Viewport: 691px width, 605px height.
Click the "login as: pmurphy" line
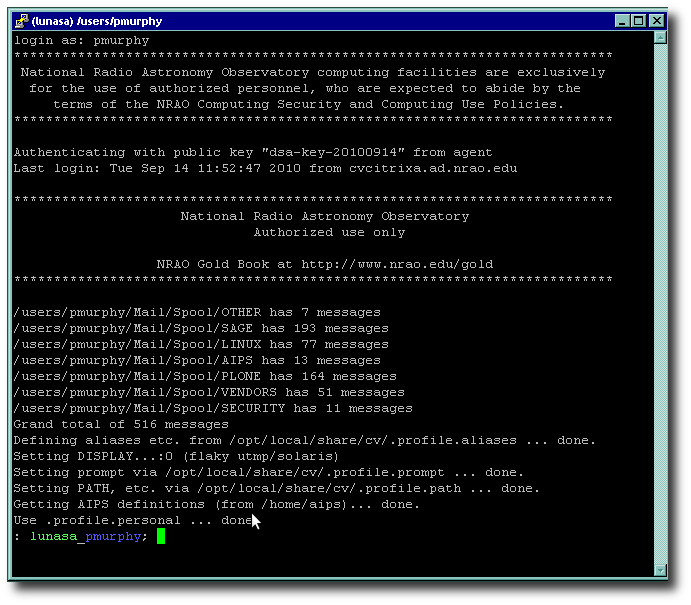81,40
